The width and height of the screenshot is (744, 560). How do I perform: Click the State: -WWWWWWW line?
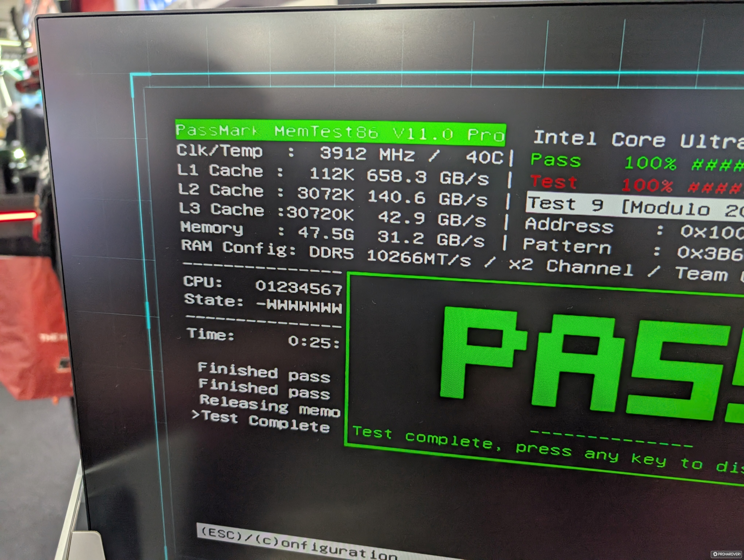pos(263,304)
